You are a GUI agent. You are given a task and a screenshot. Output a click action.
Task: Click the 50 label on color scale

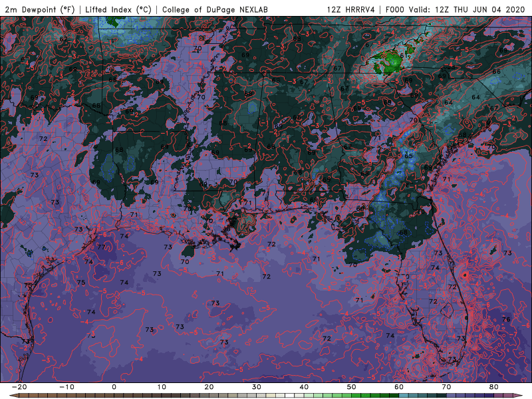(x=352, y=387)
